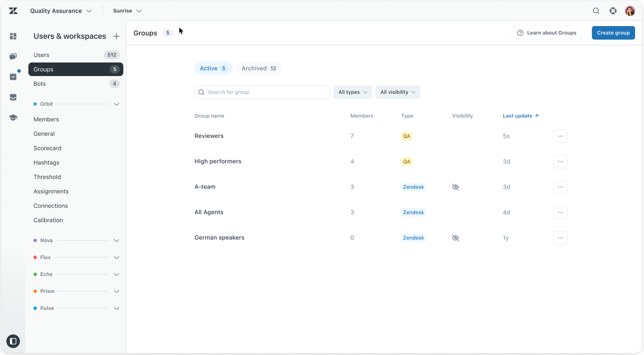Expand the Nova workspace section
Viewport: 644px width, 355px height.
pyautogui.click(x=116, y=240)
